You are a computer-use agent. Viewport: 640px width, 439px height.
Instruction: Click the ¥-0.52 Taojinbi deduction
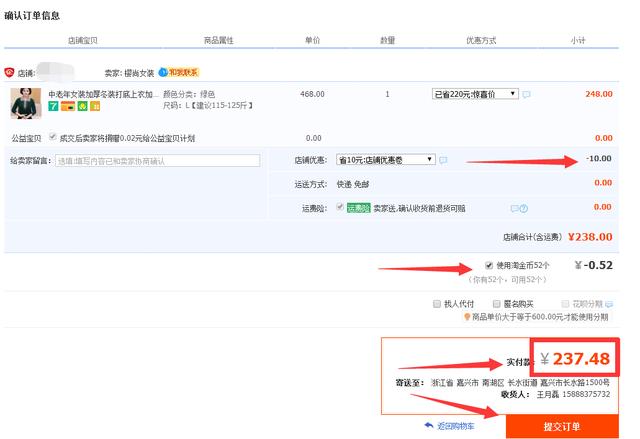pos(594,265)
